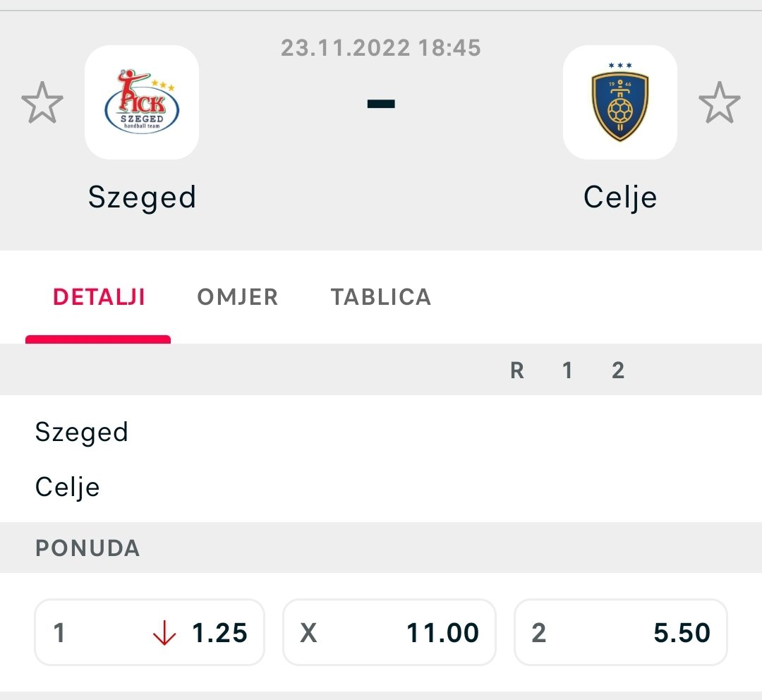
Task: Tap Celje name under the crest
Action: [620, 198]
